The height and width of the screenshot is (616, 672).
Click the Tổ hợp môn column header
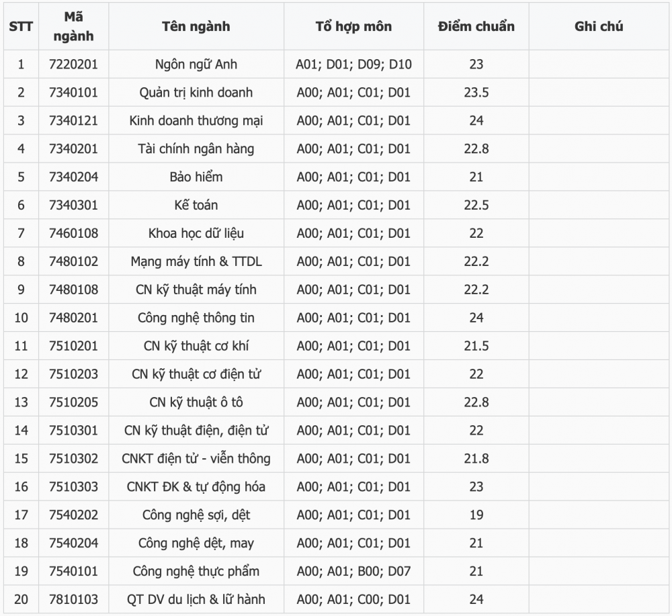pos(353,27)
